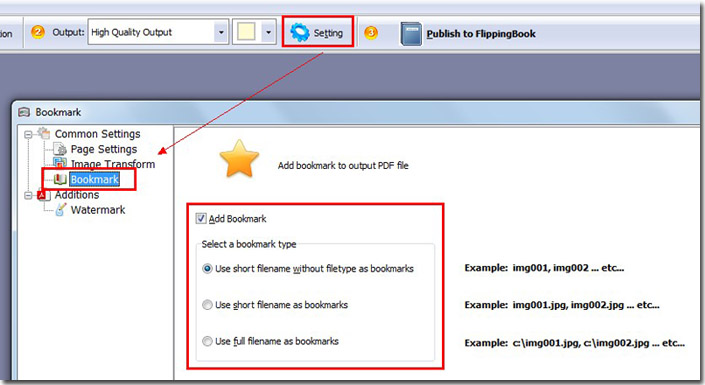The height and width of the screenshot is (385, 705).
Task: Click the Watermark brush icon
Action: pyautogui.click(x=60, y=210)
